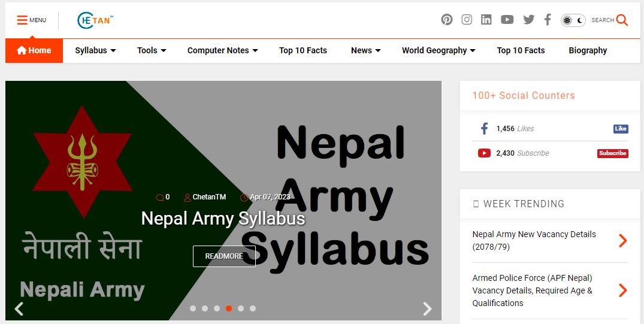
Task: Open the Nepal Army Syllabus headline link
Action: point(223,218)
